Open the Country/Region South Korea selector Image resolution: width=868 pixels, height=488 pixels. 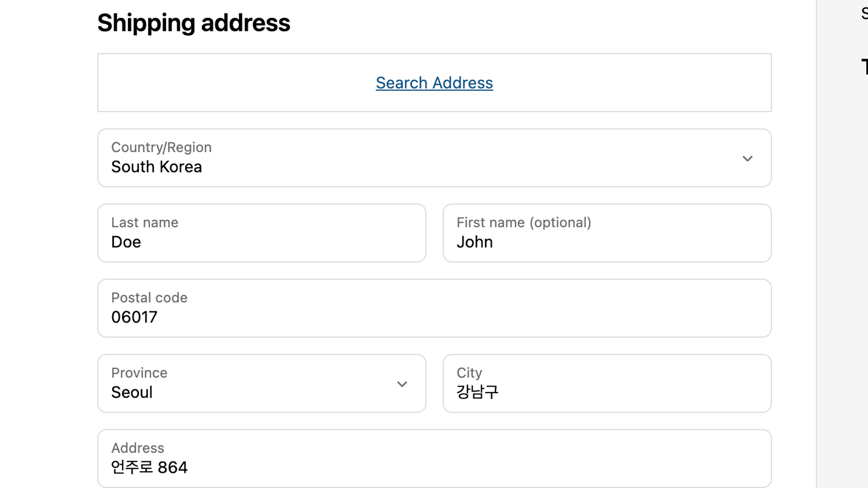point(435,158)
